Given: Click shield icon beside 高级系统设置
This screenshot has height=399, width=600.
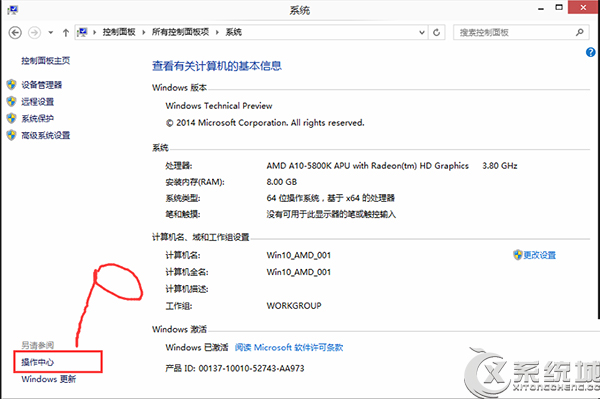Looking at the screenshot, I should click(x=11, y=135).
